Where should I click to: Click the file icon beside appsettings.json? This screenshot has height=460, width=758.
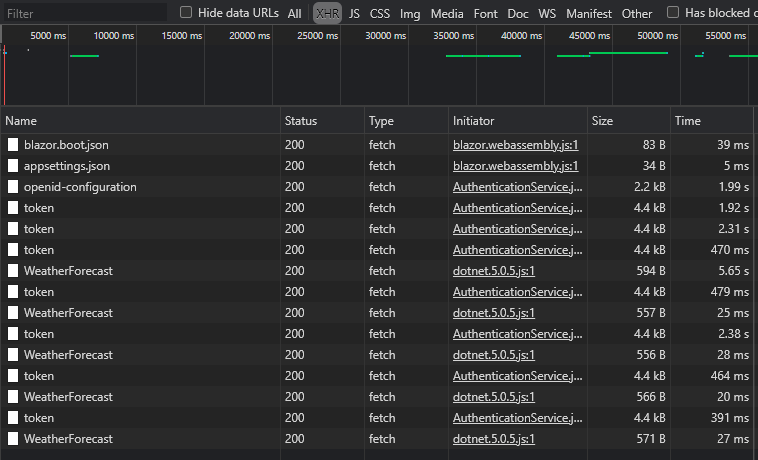point(13,166)
